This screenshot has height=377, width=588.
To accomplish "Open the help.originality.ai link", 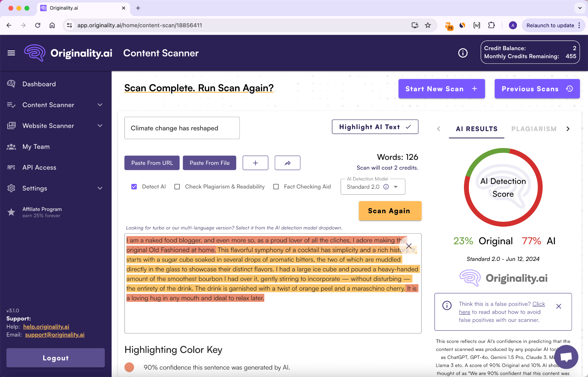I will [46, 327].
